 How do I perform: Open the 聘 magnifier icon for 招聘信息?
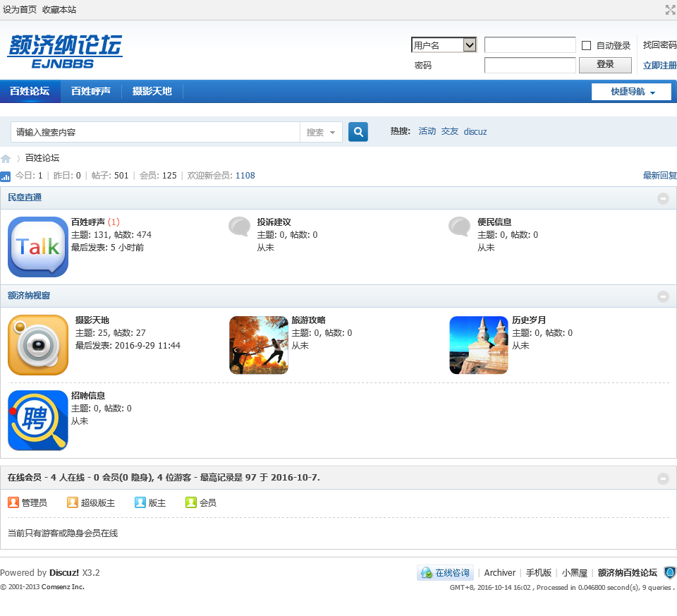click(38, 421)
